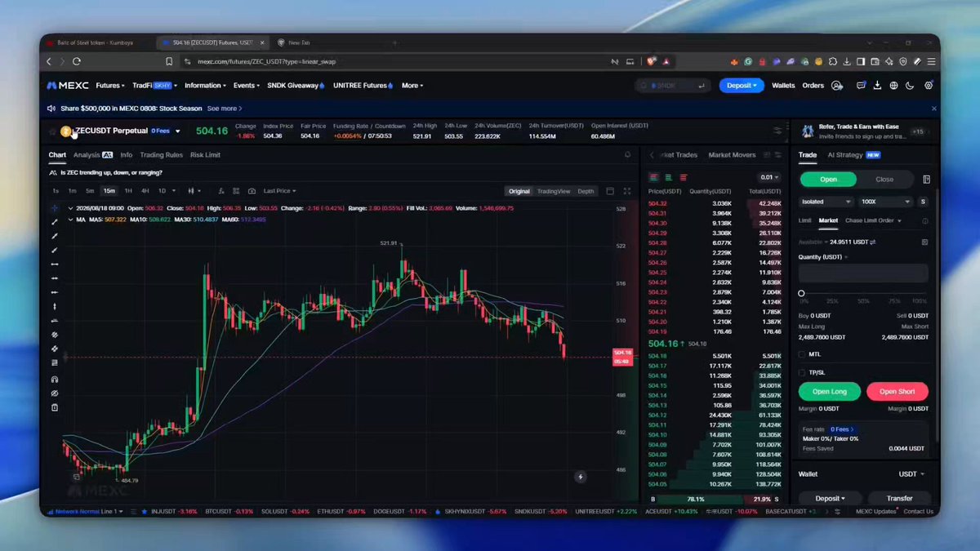Click the language globe icon in the header
This screenshot has height=551, width=980.
click(894, 85)
